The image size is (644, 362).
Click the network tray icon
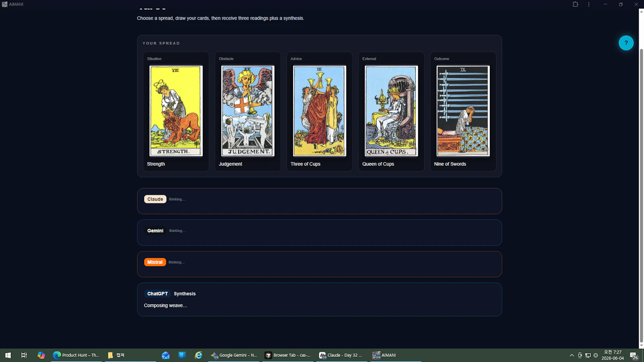click(588, 355)
